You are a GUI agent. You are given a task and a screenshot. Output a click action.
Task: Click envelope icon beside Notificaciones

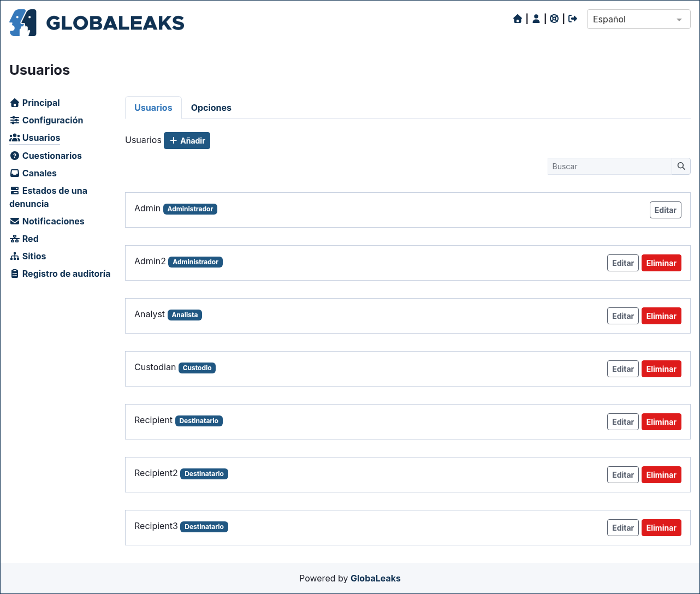[15, 221]
